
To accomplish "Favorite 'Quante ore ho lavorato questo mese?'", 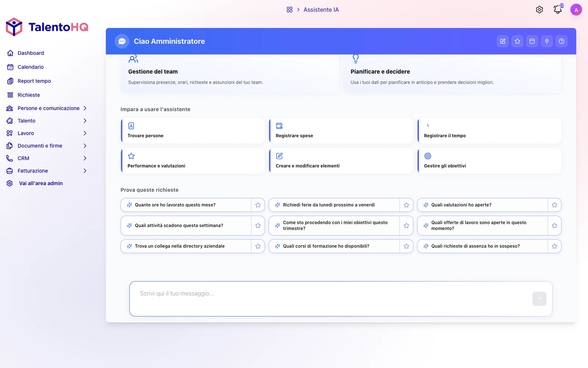I will (x=258, y=205).
